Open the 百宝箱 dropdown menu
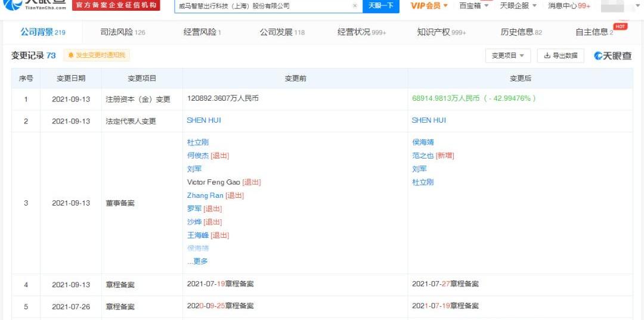 click(473, 6)
